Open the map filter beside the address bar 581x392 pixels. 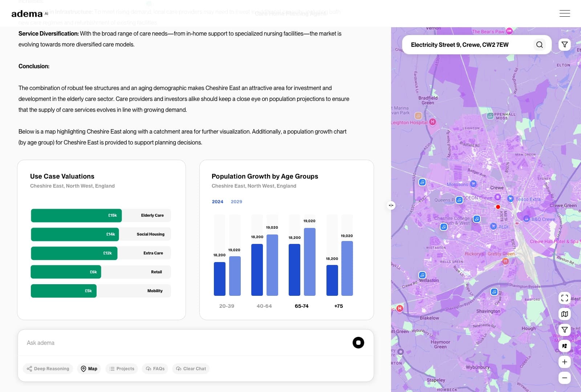tap(565, 45)
